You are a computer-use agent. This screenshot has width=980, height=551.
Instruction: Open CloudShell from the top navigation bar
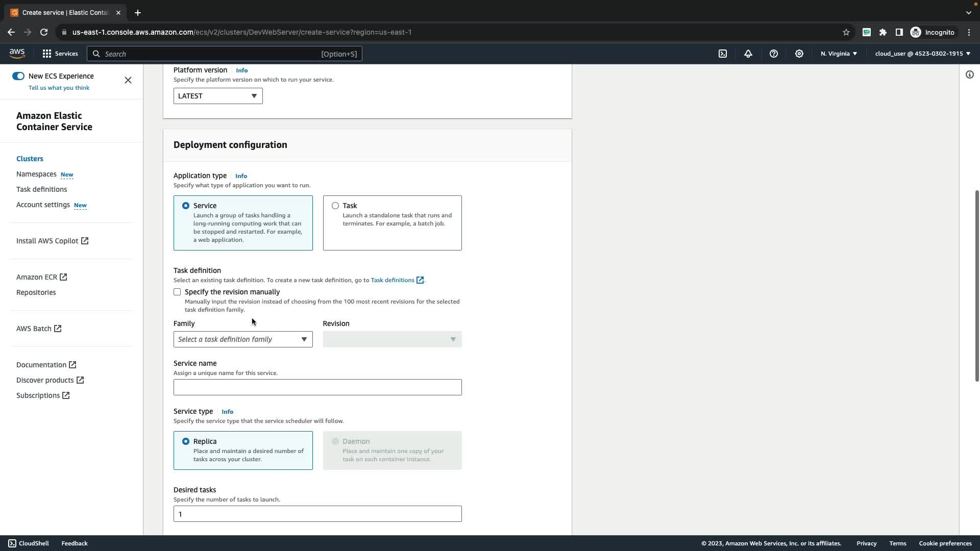coord(723,54)
